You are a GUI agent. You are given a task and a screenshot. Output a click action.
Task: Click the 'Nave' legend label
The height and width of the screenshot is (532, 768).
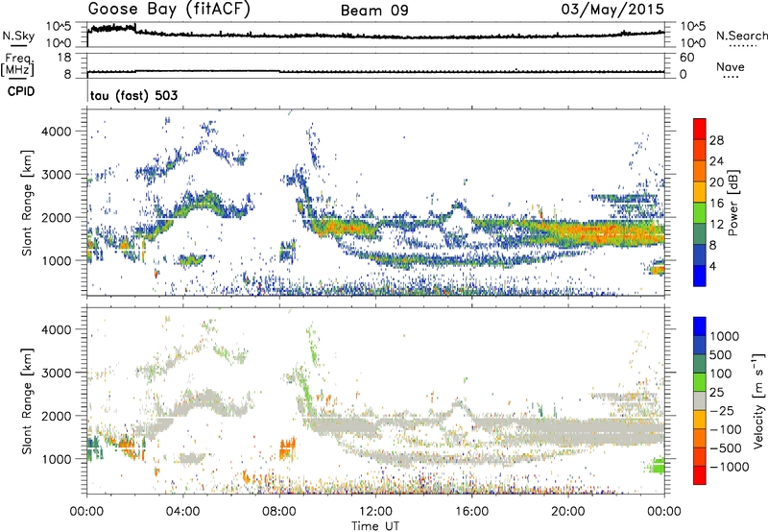731,66
